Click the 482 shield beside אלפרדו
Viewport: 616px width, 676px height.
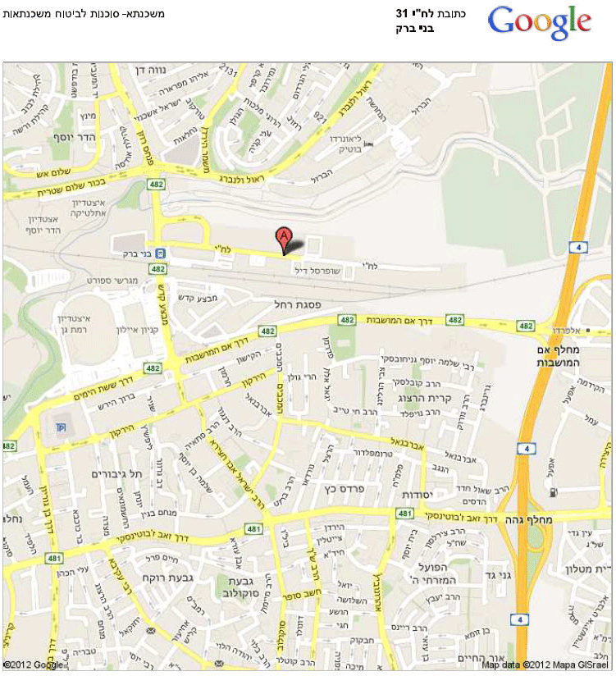526,326
